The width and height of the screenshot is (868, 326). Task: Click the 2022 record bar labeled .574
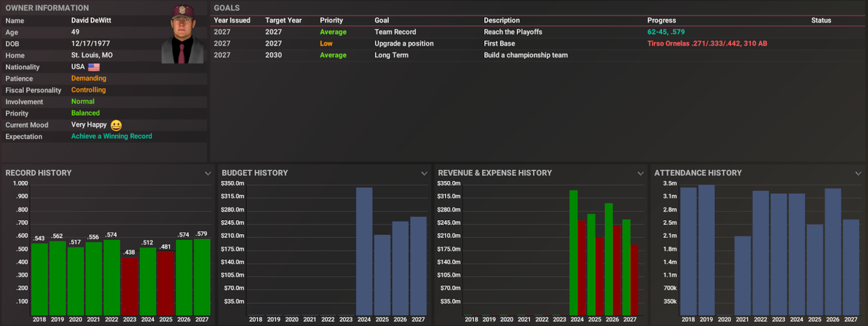pyautogui.click(x=112, y=277)
